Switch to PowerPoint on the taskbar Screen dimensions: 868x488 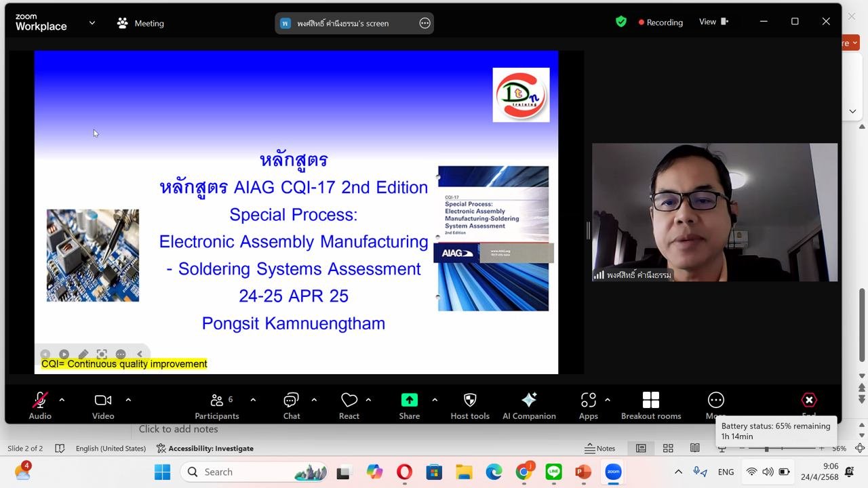point(583,472)
